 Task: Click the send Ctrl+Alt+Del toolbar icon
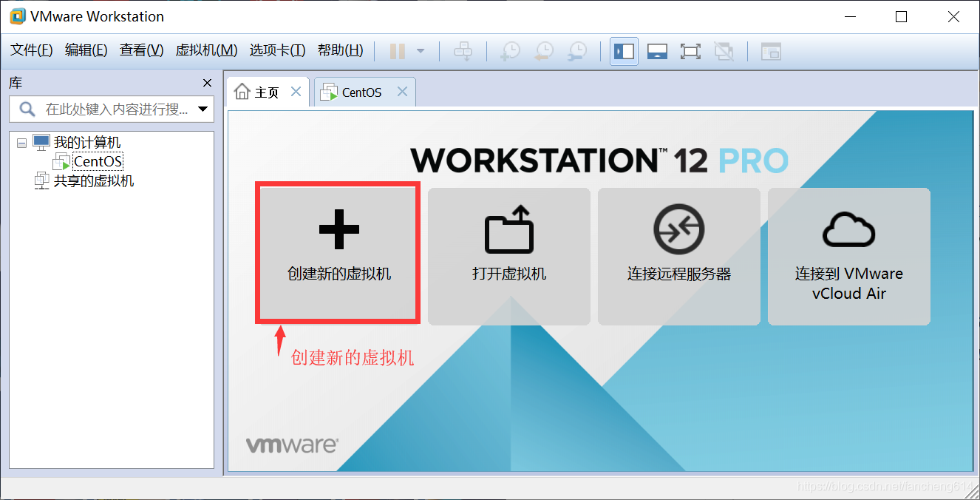(463, 51)
